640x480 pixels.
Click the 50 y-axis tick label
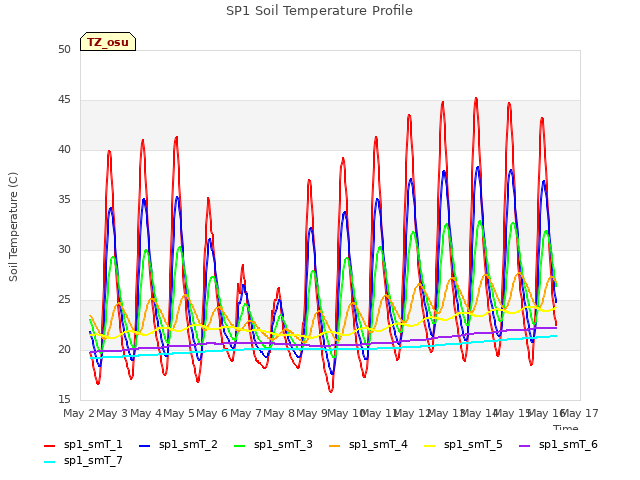tap(64, 50)
